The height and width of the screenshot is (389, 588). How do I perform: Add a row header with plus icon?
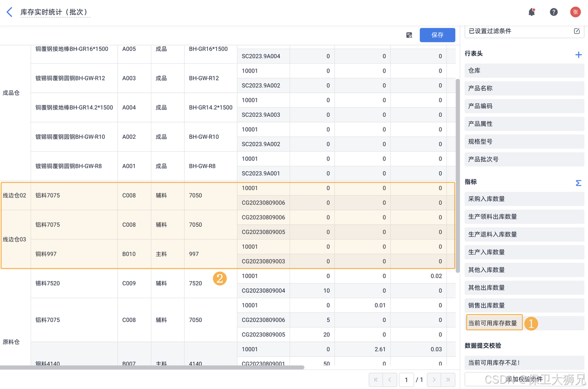[x=578, y=54]
